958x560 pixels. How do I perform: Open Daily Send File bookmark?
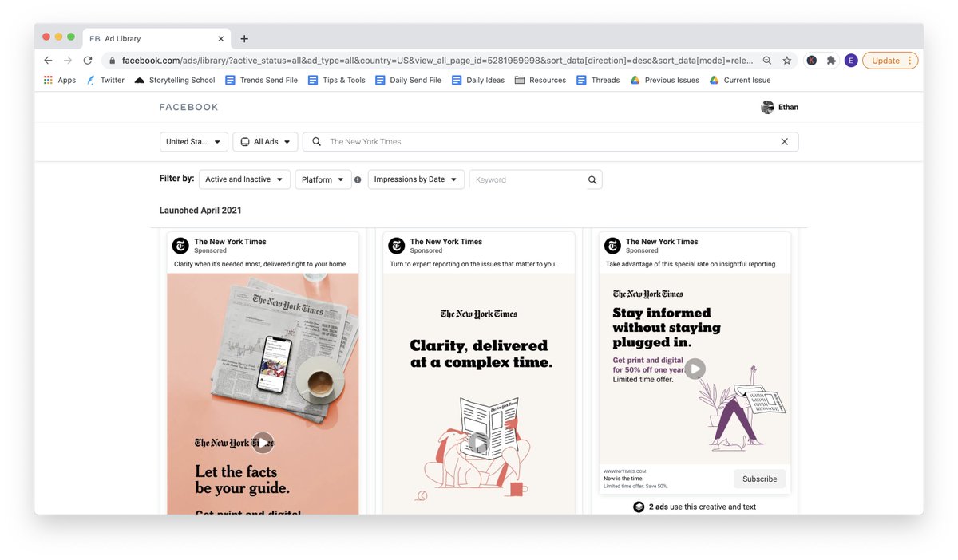(x=409, y=80)
